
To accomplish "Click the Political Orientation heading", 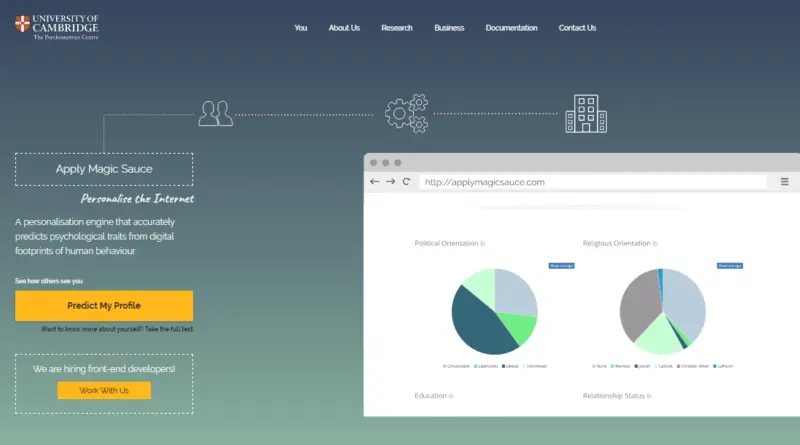I will tap(446, 243).
